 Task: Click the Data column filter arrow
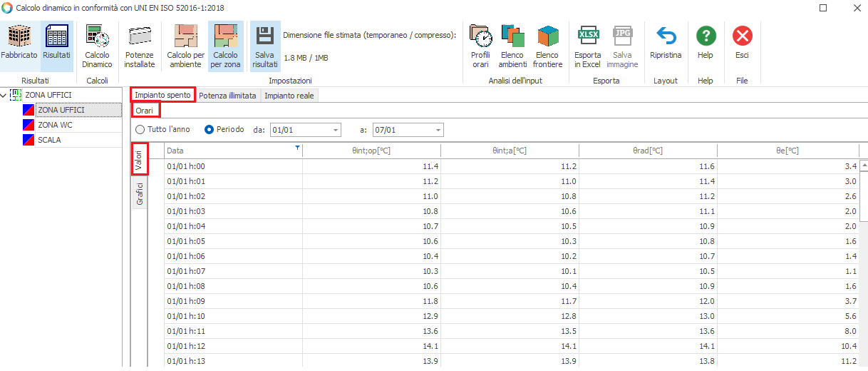pos(297,148)
